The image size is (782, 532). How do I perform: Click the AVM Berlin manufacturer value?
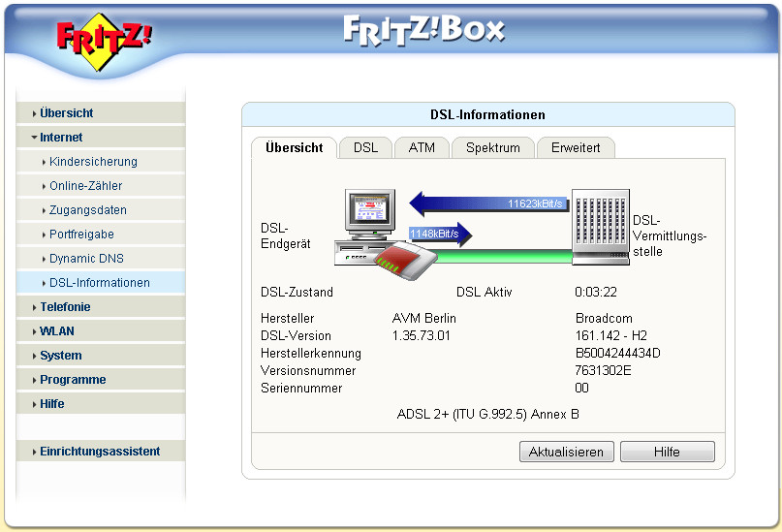pos(423,318)
